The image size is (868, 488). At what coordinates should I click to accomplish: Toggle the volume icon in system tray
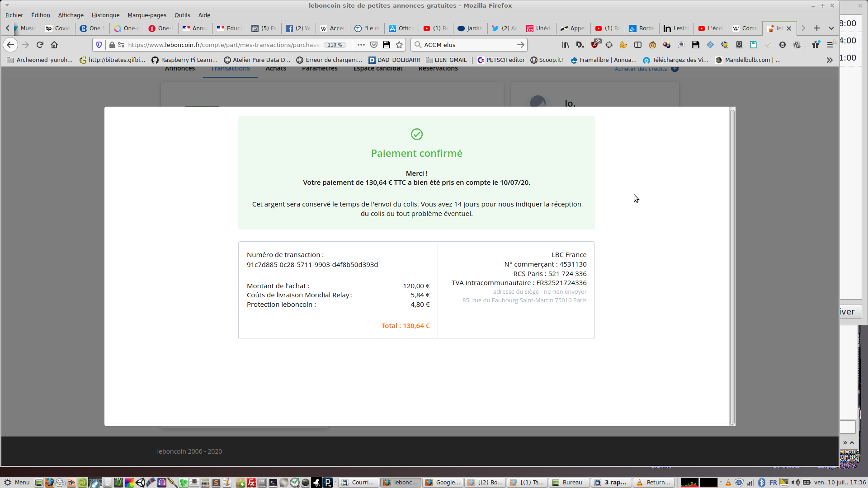[x=795, y=483]
